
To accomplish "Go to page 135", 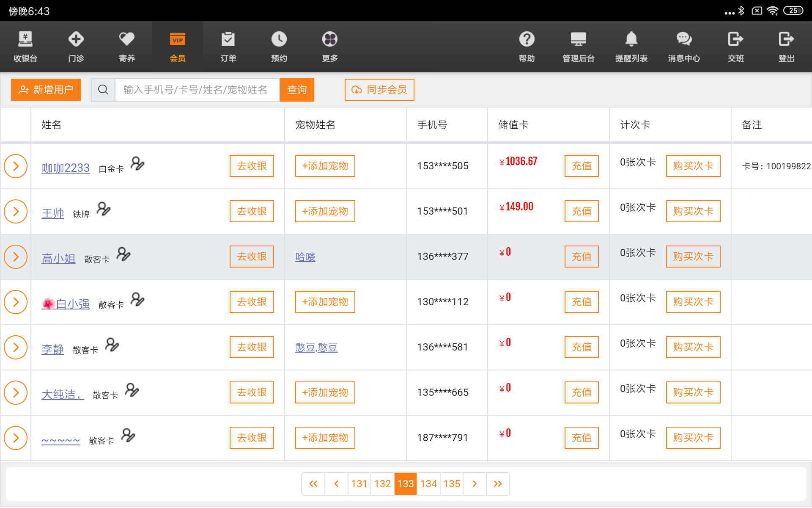I will click(452, 484).
